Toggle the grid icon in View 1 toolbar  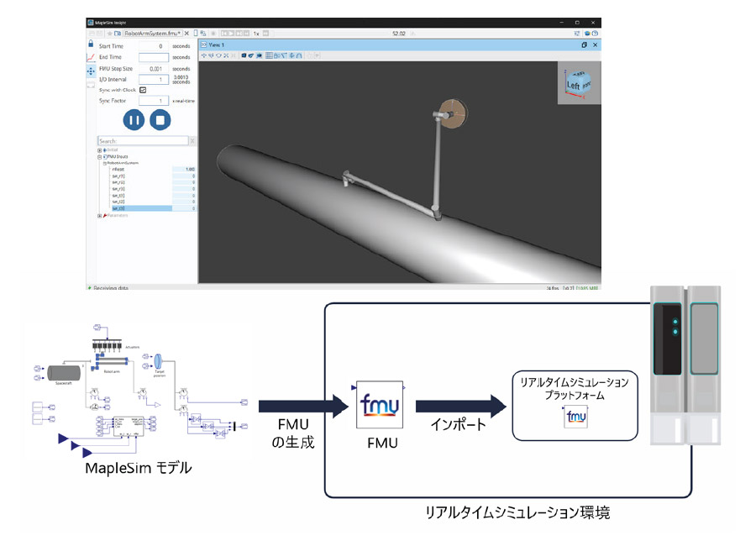[269, 55]
